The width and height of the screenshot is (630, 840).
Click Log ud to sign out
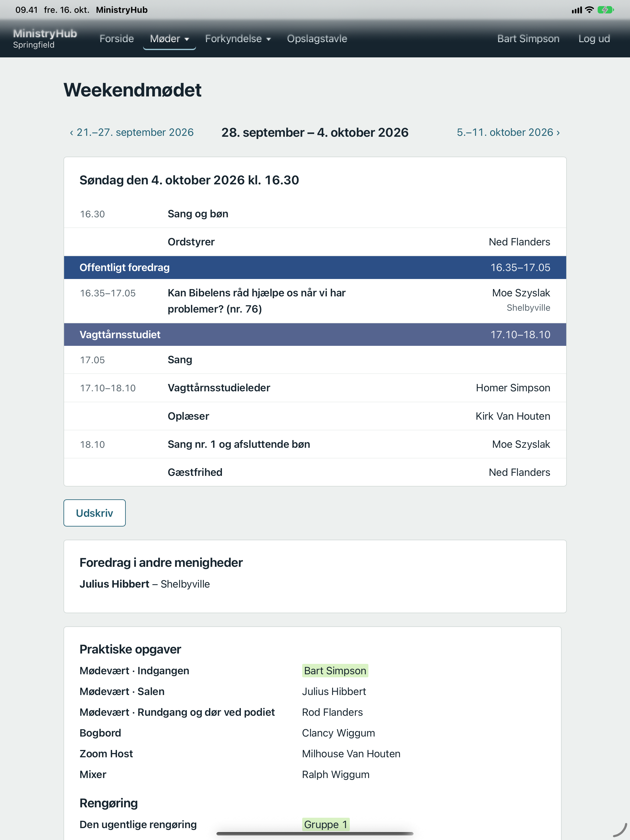click(594, 39)
